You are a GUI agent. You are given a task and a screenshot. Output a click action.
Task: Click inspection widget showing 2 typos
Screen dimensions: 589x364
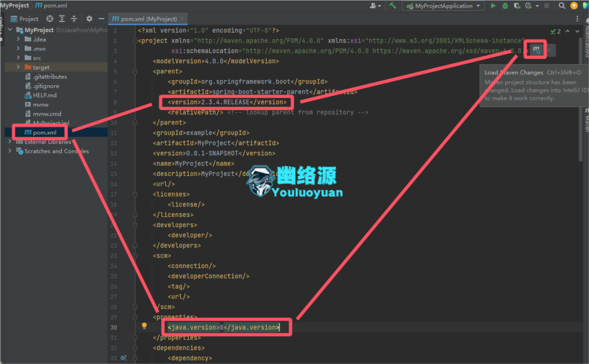556,32
